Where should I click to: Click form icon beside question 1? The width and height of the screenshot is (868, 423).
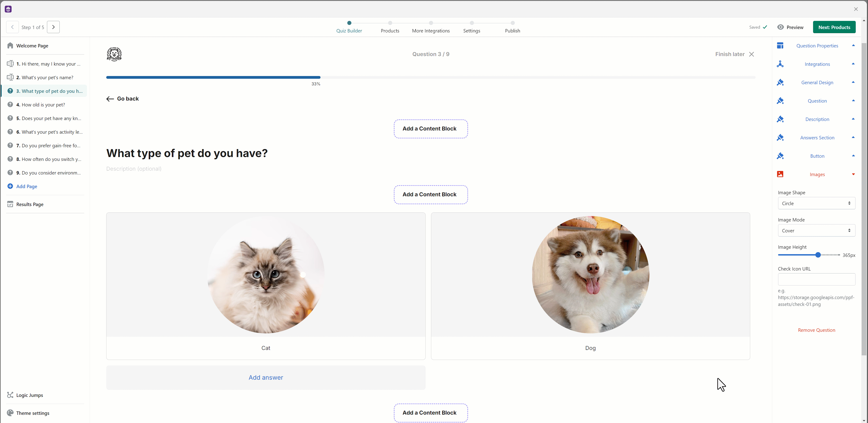pos(10,64)
